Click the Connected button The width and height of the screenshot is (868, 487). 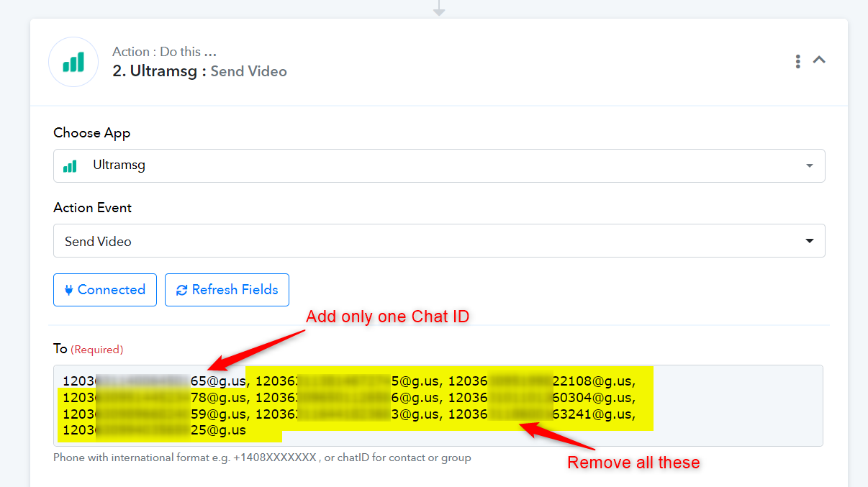tap(105, 290)
